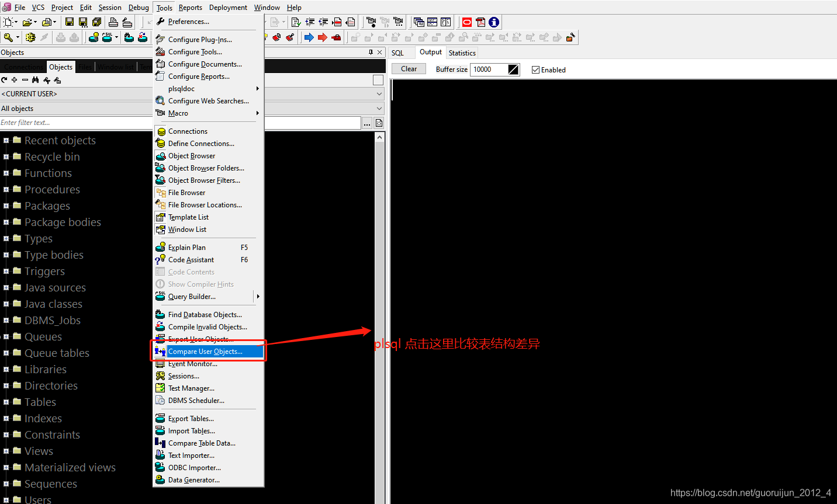837x504 pixels.
Task: Click the New file toolbar icon
Action: 8,22
